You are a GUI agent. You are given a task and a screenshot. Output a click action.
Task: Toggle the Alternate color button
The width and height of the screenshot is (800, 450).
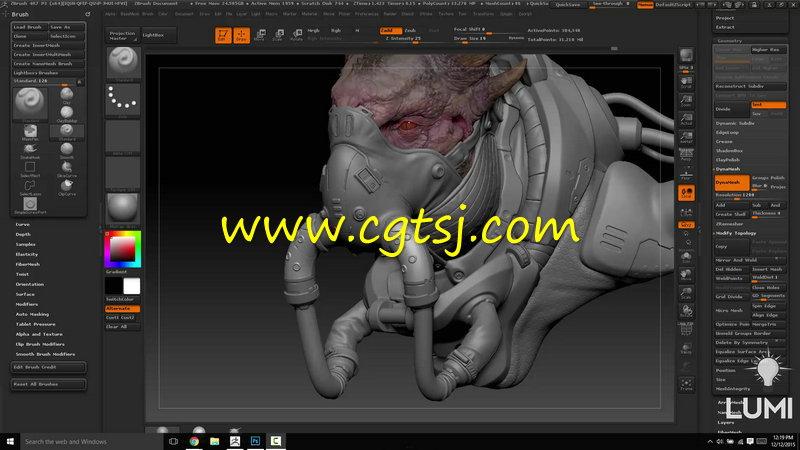(x=122, y=309)
